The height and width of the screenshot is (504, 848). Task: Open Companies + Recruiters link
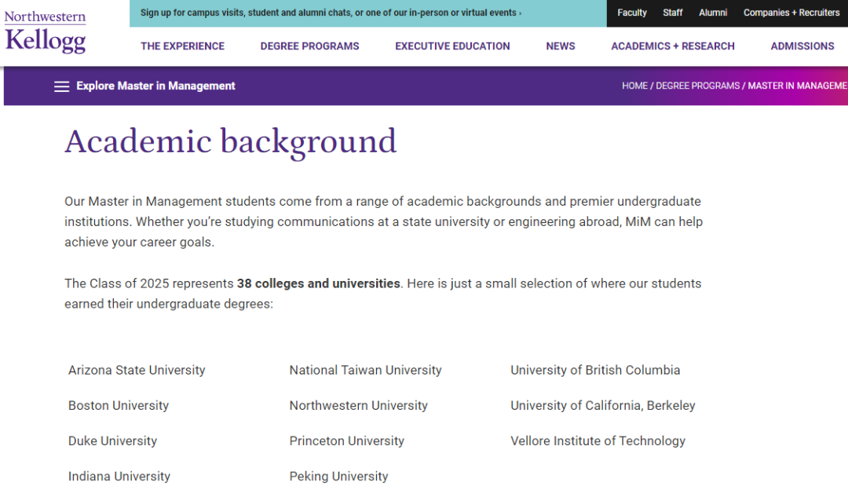point(791,13)
